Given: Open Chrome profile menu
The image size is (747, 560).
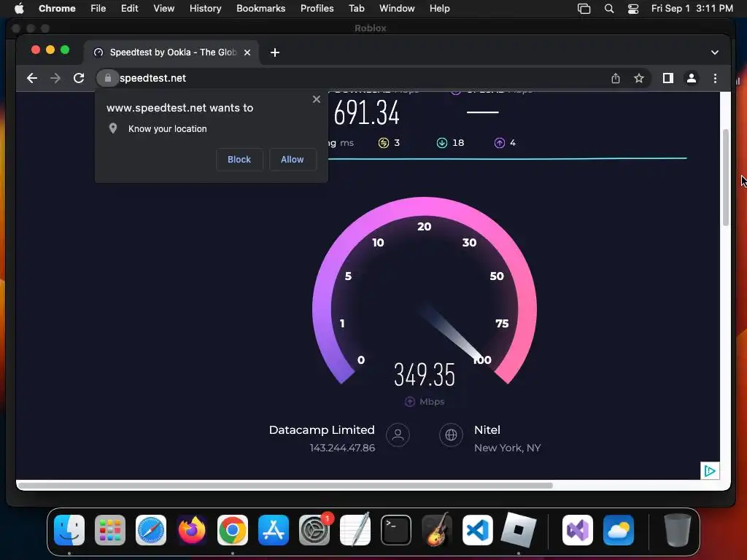Looking at the screenshot, I should (692, 78).
